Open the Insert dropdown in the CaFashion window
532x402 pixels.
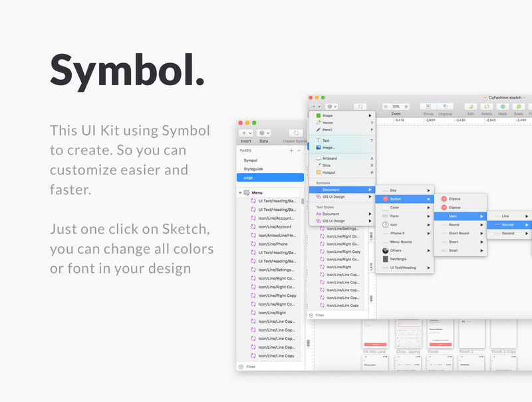(315, 106)
